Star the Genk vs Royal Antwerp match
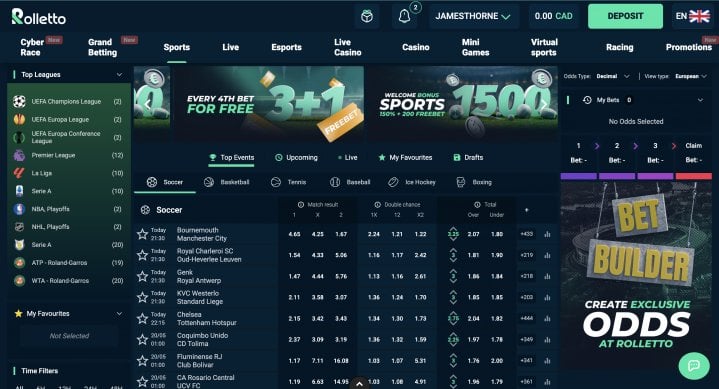719x389 pixels. 142,276
